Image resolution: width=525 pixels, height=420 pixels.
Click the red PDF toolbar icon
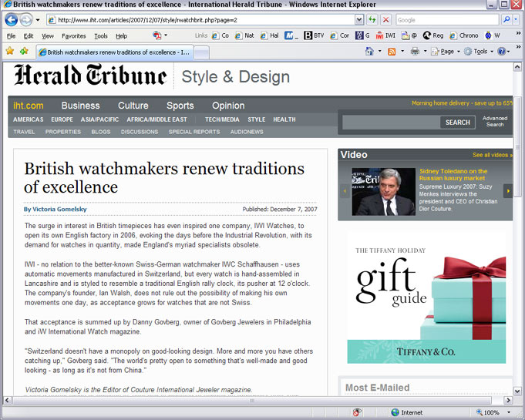(x=156, y=35)
